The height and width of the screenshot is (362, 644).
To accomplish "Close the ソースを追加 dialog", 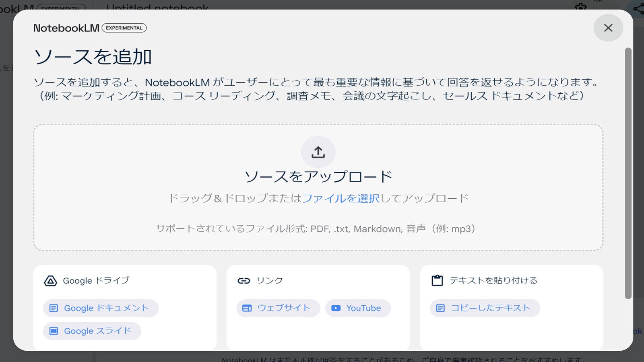I will tap(608, 28).
